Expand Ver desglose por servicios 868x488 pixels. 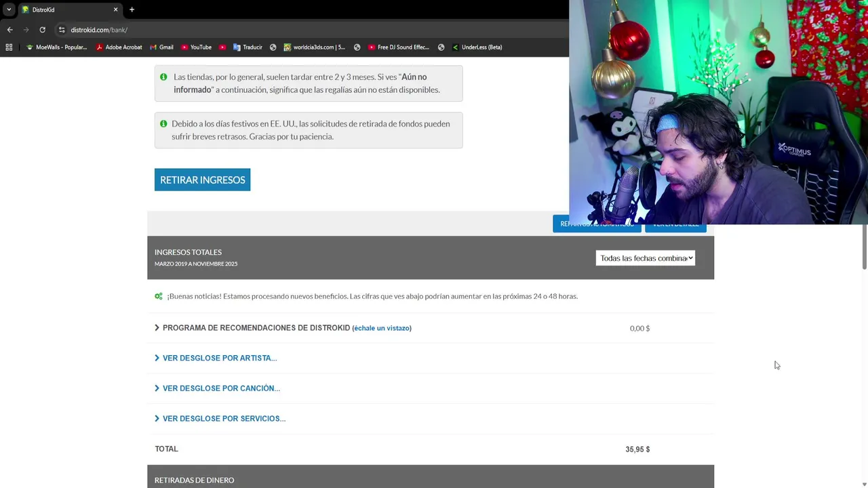click(220, 419)
